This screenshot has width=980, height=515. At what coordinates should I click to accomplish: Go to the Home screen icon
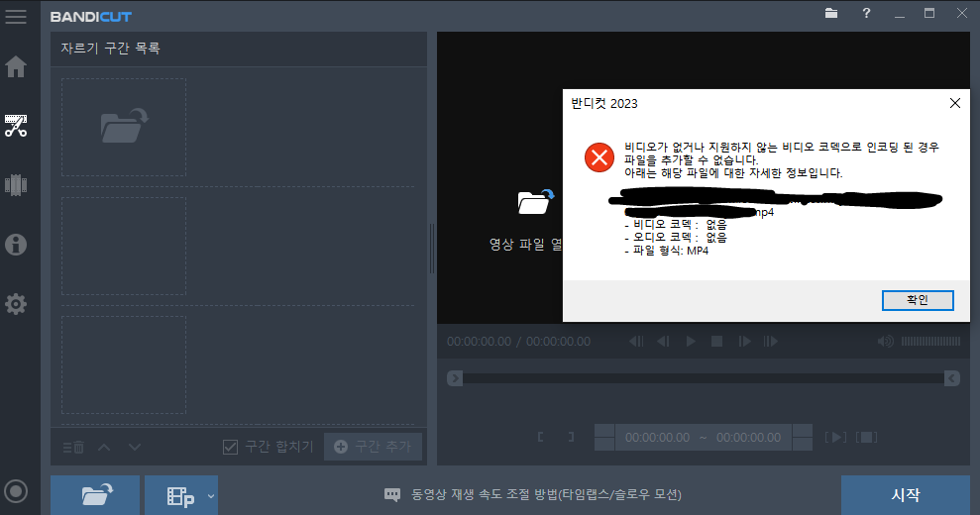[x=16, y=66]
